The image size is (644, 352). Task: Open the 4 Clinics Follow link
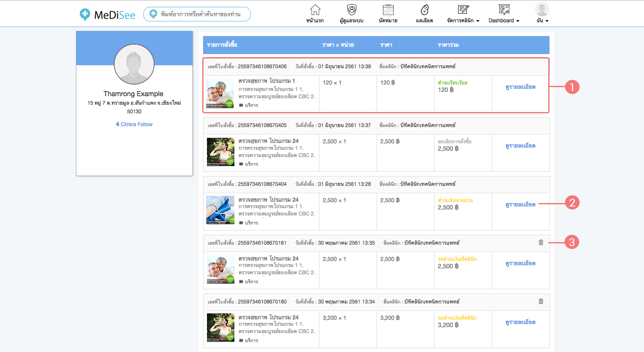click(x=134, y=124)
